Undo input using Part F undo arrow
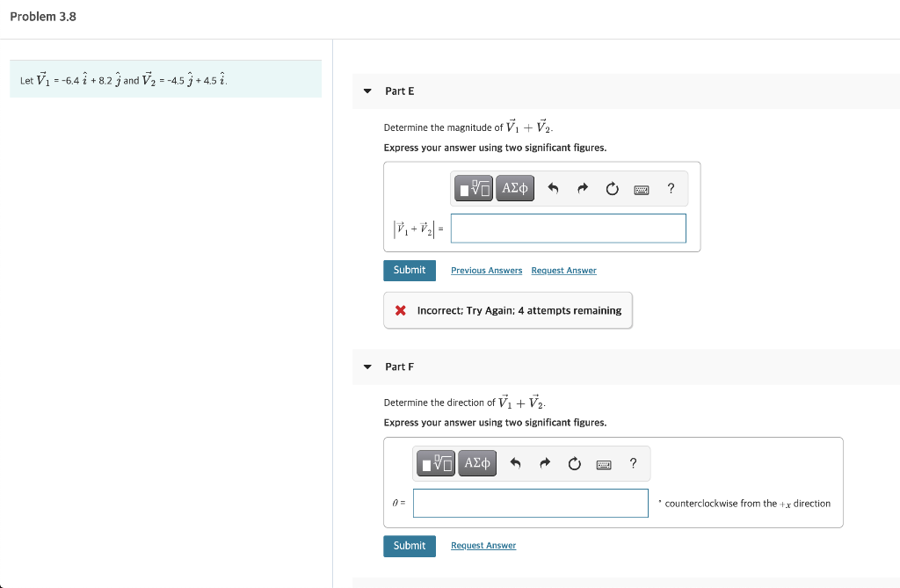The height and width of the screenshot is (588, 900). point(516,463)
